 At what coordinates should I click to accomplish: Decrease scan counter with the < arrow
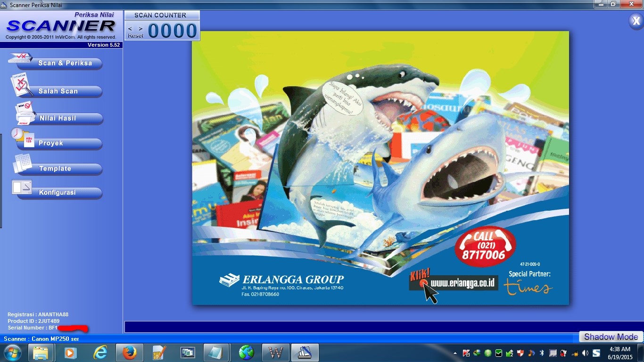pos(130,29)
